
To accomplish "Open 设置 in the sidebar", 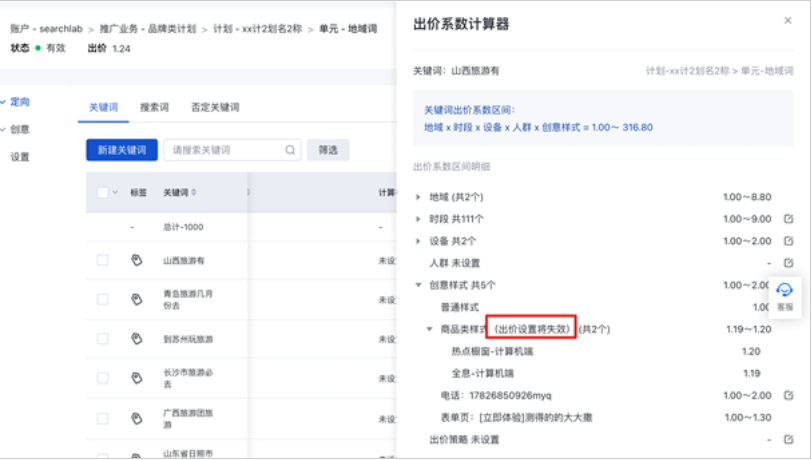I will (20, 157).
